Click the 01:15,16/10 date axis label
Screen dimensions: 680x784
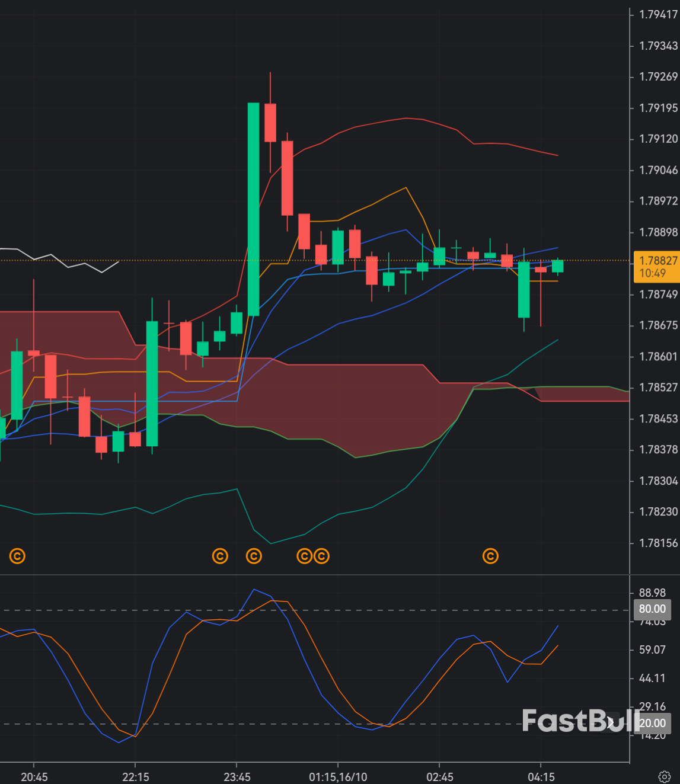click(x=338, y=776)
